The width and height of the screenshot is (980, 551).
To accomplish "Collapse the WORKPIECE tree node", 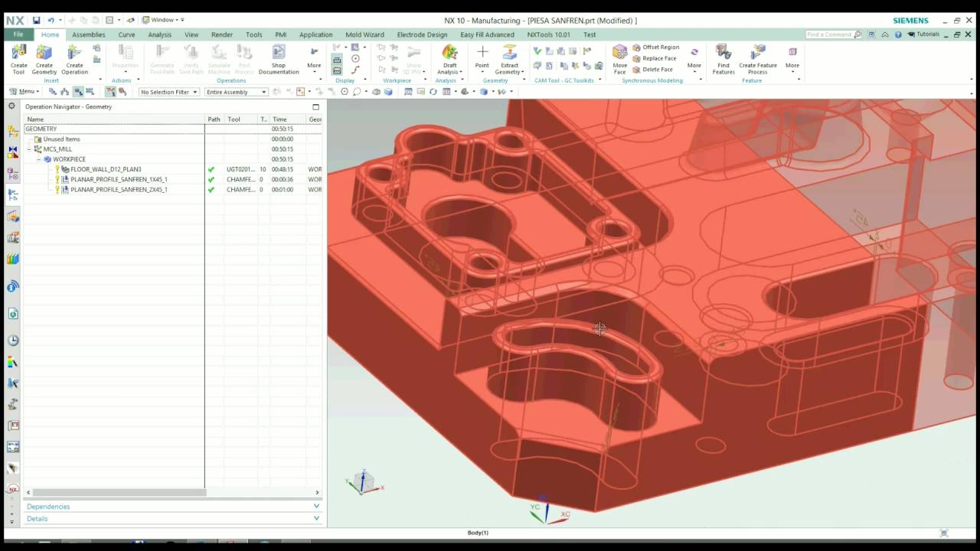I will tap(39, 159).
